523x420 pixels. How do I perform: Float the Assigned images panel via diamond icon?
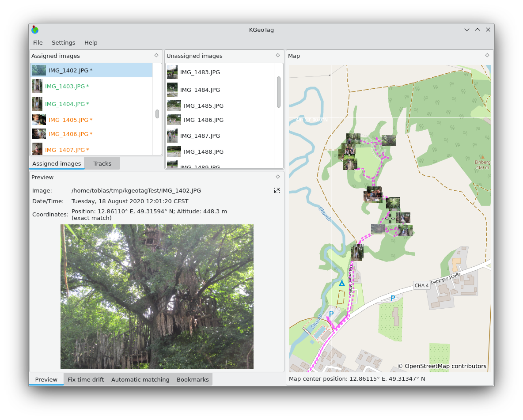tap(156, 55)
